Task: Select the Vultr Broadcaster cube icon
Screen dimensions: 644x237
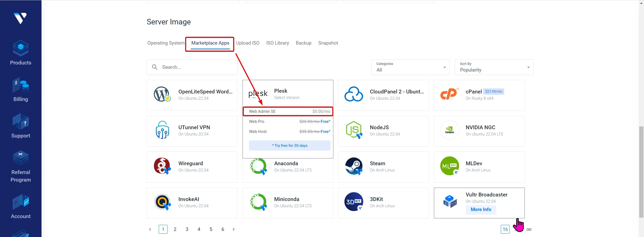Action: 450,201
